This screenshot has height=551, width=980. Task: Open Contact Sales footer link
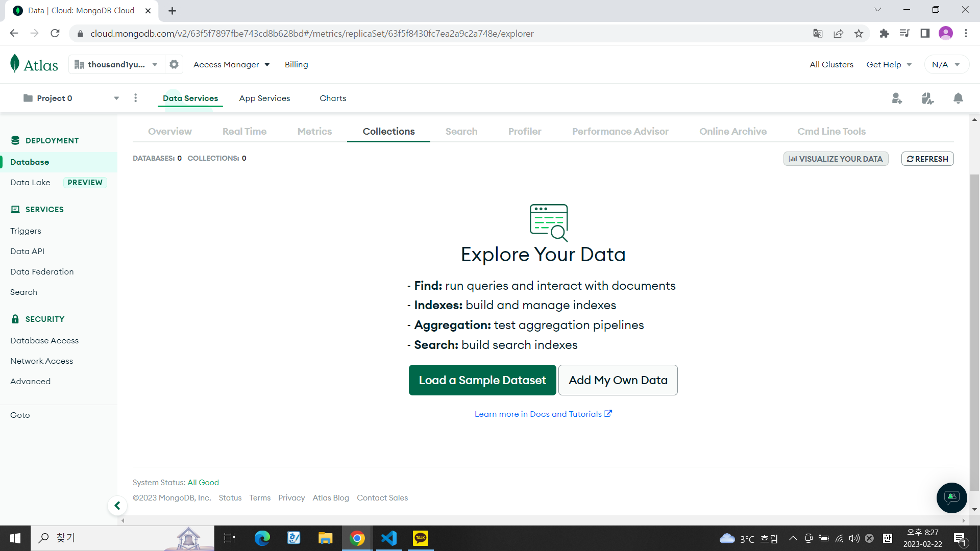pos(382,497)
